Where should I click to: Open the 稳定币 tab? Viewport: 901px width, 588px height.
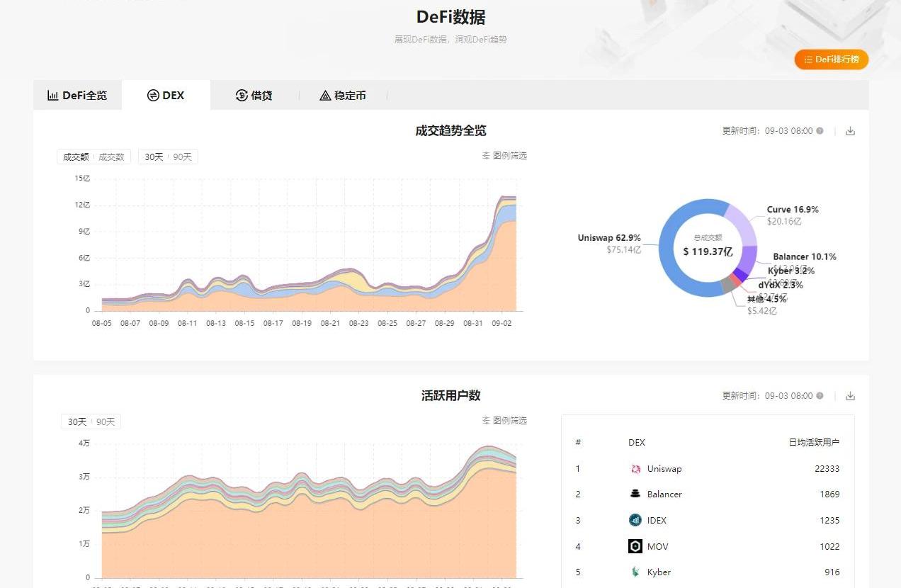pyautogui.click(x=343, y=95)
